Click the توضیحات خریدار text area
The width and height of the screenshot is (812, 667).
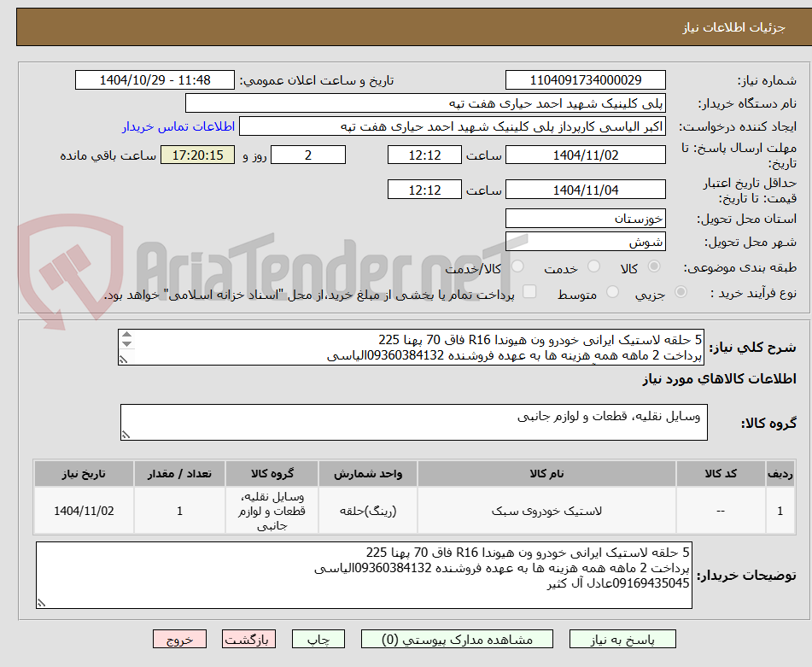[364, 576]
